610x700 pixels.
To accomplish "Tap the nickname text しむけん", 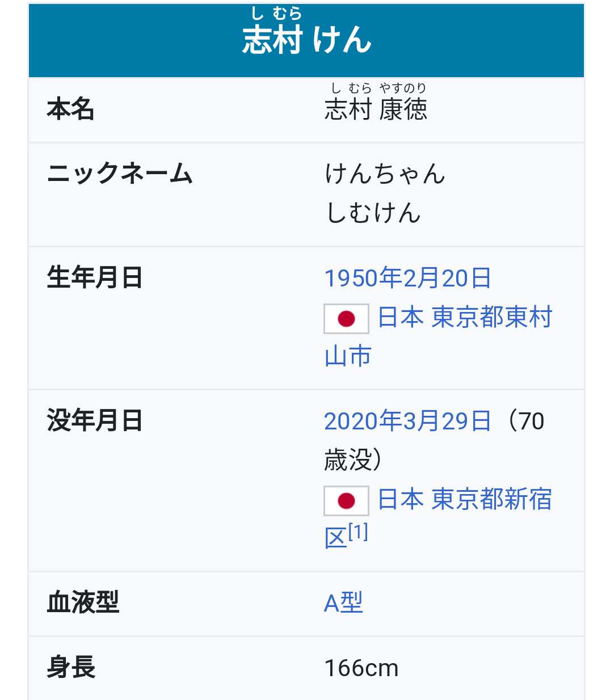I will pos(373,213).
